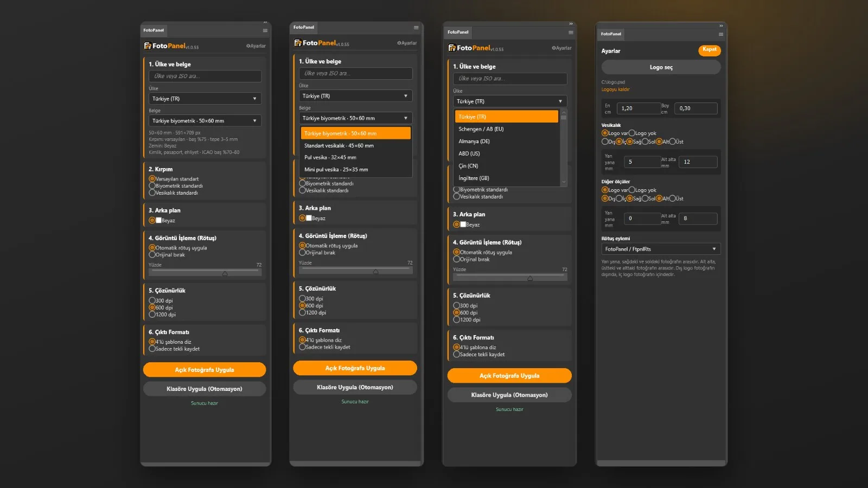Toggle the Belge dropdown in the second panel

(x=355, y=118)
